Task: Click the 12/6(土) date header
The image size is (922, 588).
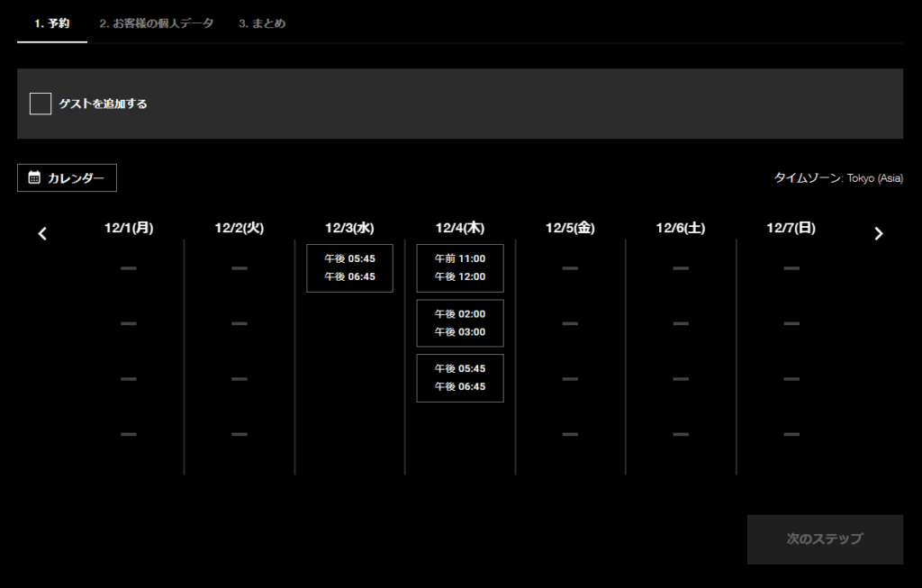Action: pos(681,228)
